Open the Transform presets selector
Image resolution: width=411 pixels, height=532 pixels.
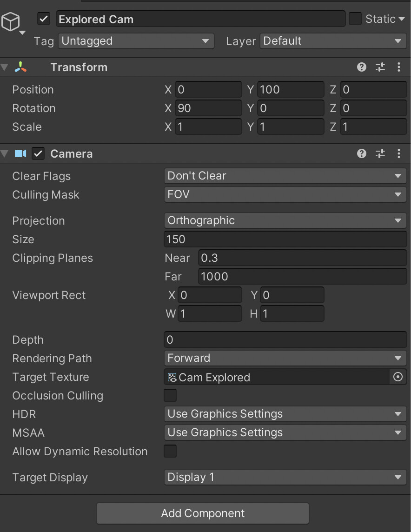pyautogui.click(x=380, y=67)
